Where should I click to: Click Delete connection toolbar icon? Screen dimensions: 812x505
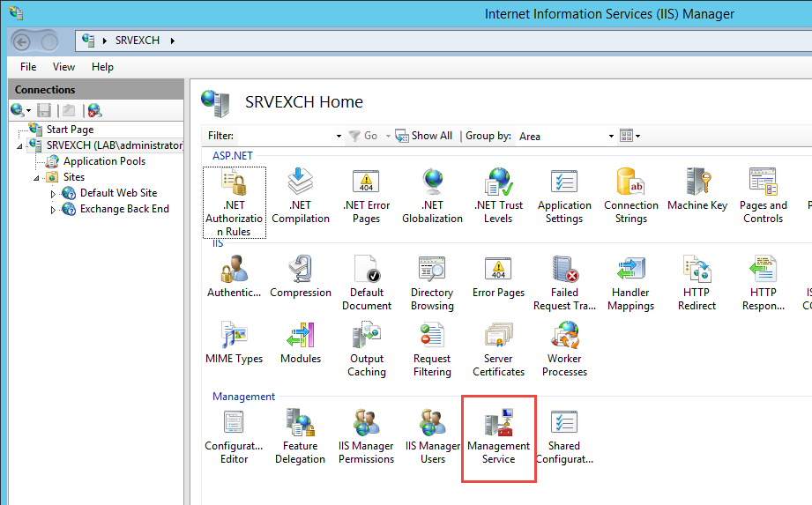click(94, 110)
